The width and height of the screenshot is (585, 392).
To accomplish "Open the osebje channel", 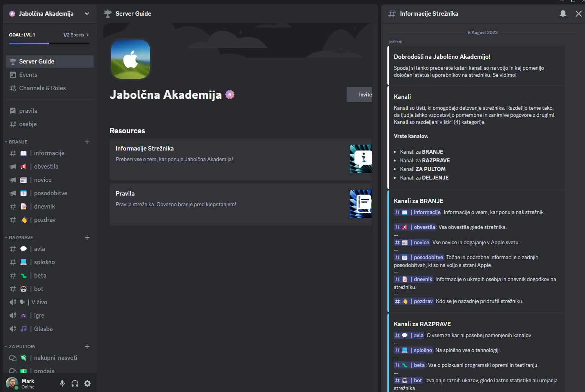I will 50,124.
